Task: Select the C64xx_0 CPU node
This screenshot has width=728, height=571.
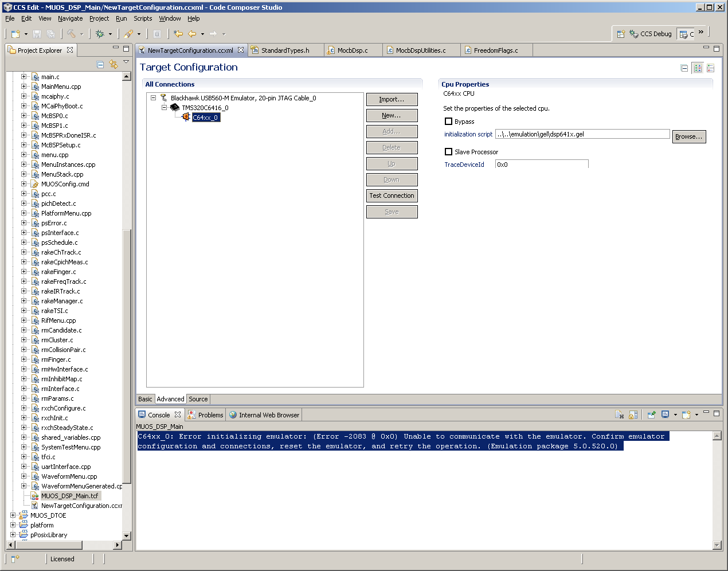Action: (206, 118)
